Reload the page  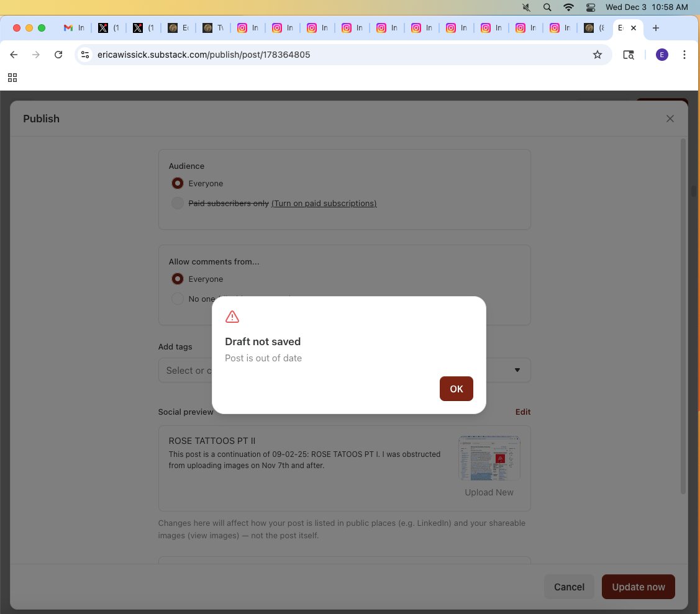[x=58, y=55]
